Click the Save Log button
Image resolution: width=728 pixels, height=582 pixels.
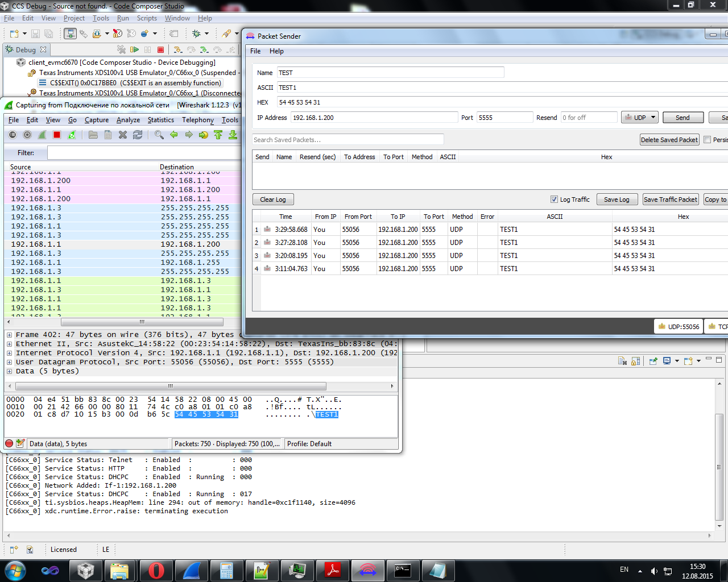tap(617, 199)
